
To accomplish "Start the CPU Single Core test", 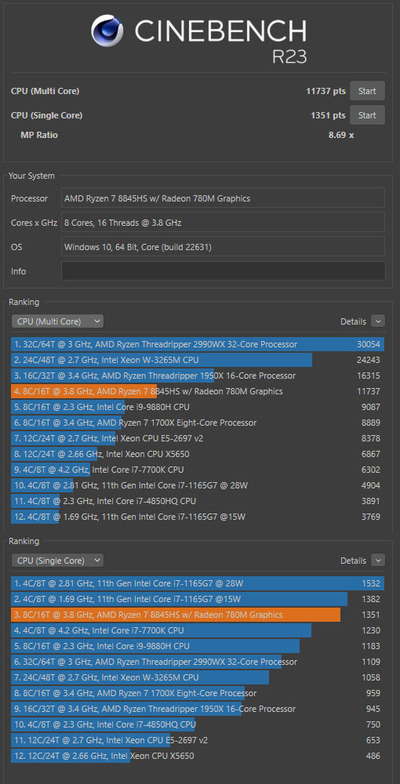I will (x=367, y=115).
